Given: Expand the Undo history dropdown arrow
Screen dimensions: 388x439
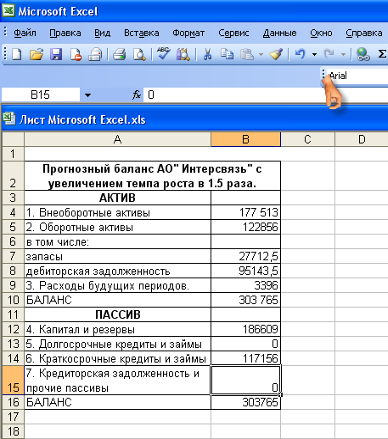Looking at the screenshot, I should (x=314, y=54).
